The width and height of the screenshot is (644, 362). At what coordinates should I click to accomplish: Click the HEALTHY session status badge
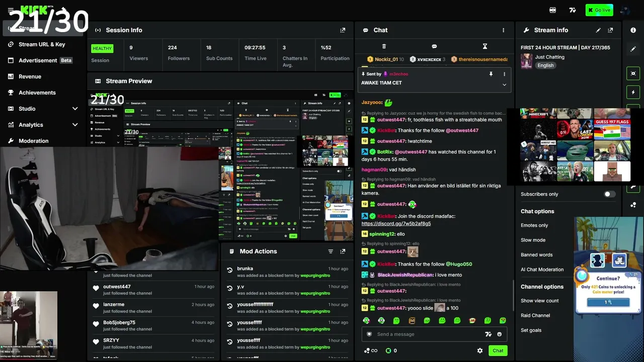(102, 49)
